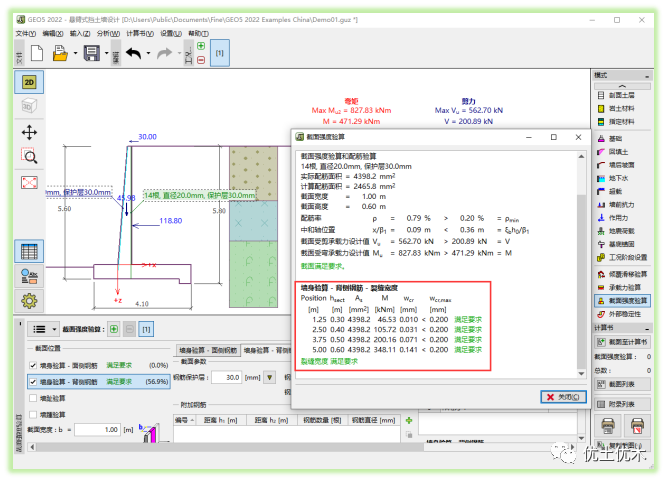The height and width of the screenshot is (483, 668).
Task: Remove construction stage with the red minus icon
Action: [x=201, y=60]
